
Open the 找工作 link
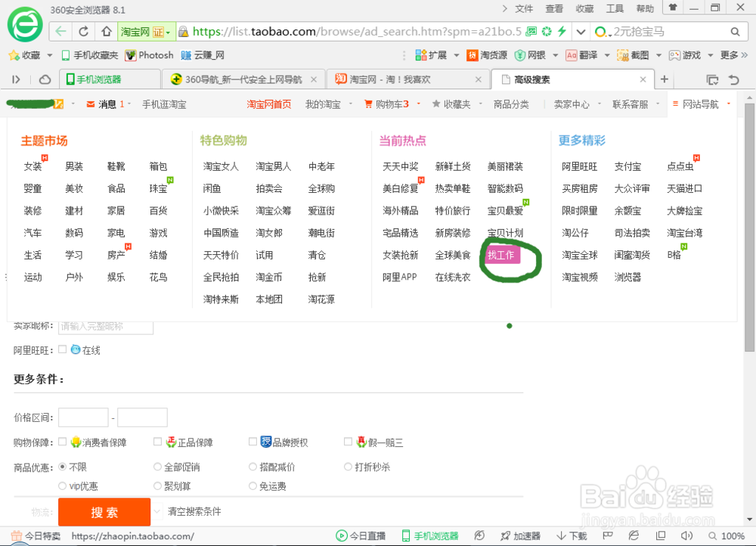coord(501,255)
